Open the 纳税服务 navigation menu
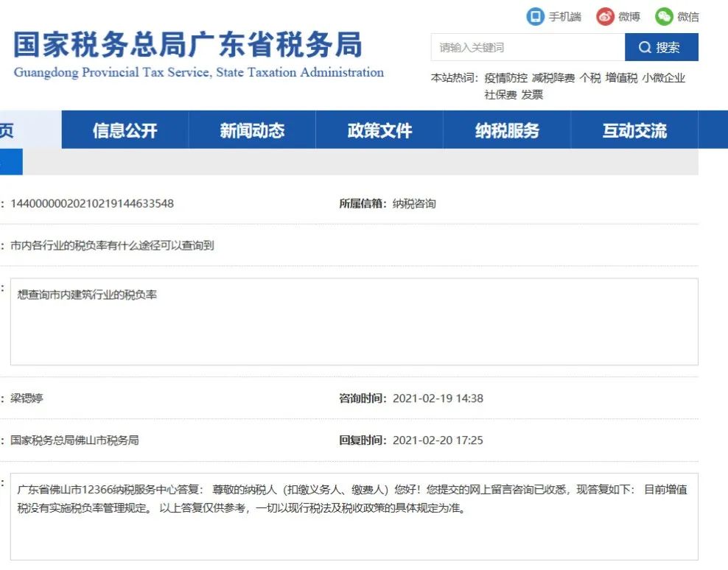This screenshot has width=728, height=570. (507, 130)
